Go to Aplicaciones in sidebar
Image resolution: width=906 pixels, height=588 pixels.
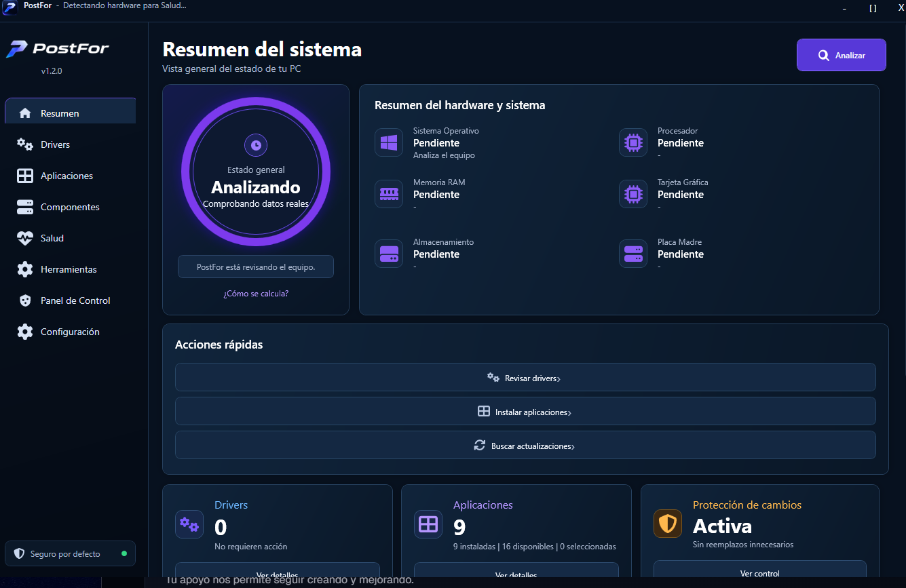point(71,176)
